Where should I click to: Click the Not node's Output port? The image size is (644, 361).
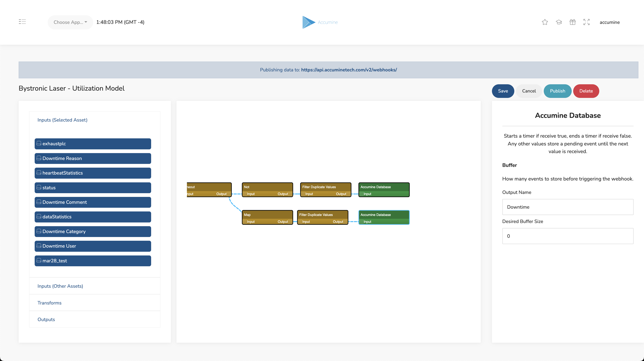(x=283, y=194)
